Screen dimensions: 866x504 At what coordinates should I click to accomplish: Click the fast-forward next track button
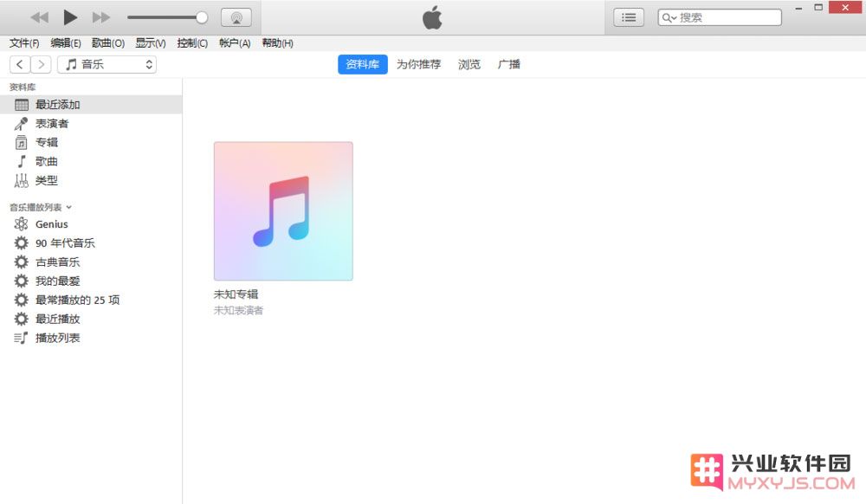(101, 17)
